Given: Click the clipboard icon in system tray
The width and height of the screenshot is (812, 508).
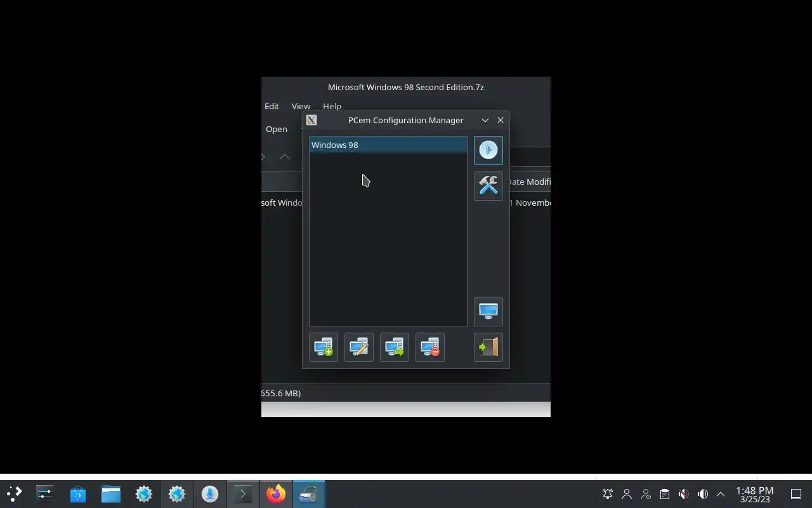Looking at the screenshot, I should 664,494.
